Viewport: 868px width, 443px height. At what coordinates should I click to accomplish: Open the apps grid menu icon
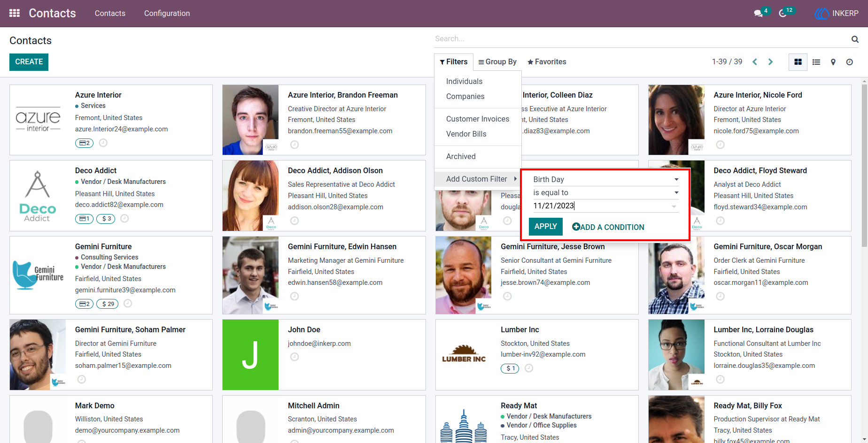click(15, 13)
